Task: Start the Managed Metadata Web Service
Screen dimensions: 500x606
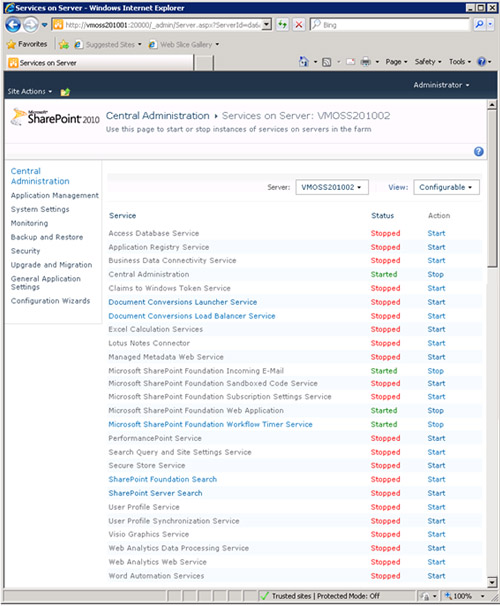Action: click(436, 357)
